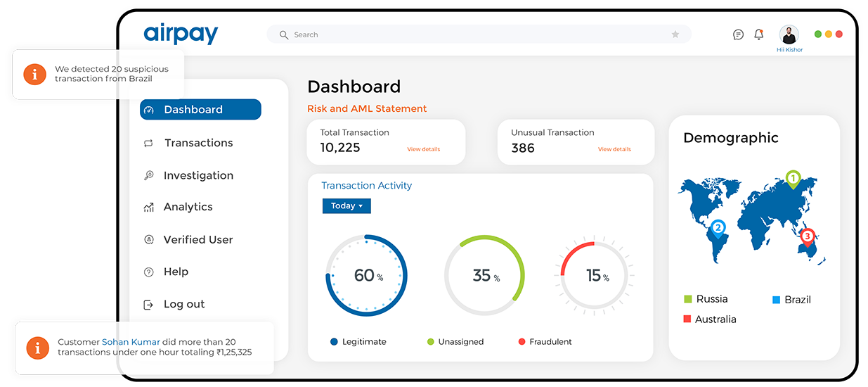Click map pin number 2 on Brazil

click(x=718, y=228)
